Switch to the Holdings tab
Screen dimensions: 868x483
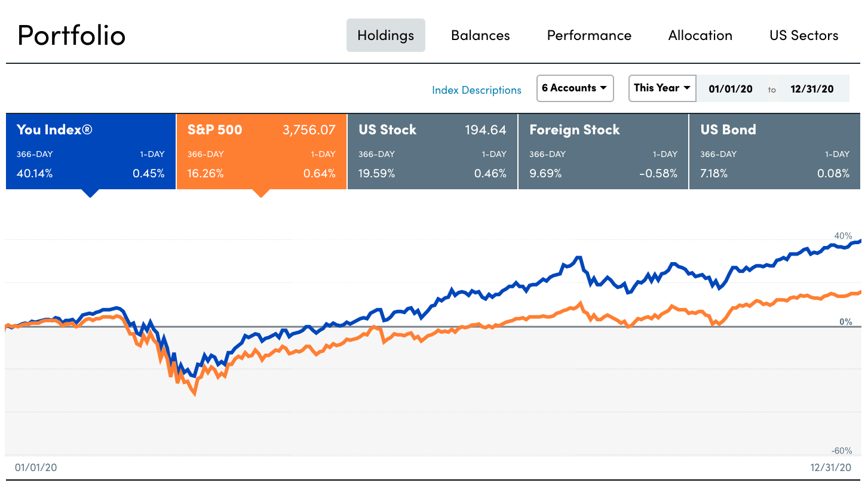tap(386, 35)
